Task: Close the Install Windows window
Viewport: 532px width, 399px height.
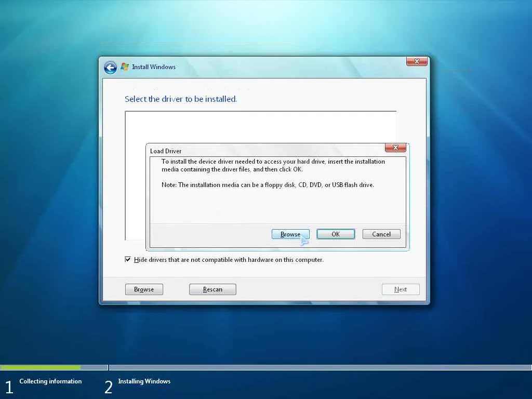Action: click(417, 61)
